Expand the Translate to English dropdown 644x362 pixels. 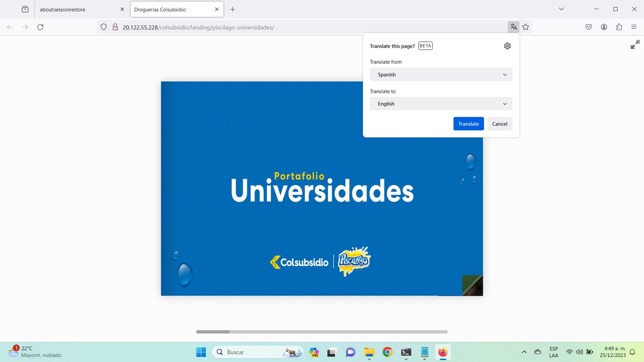441,104
